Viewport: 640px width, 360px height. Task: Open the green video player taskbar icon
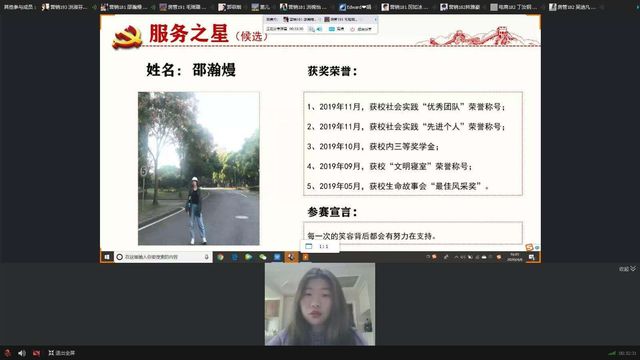coord(249,257)
